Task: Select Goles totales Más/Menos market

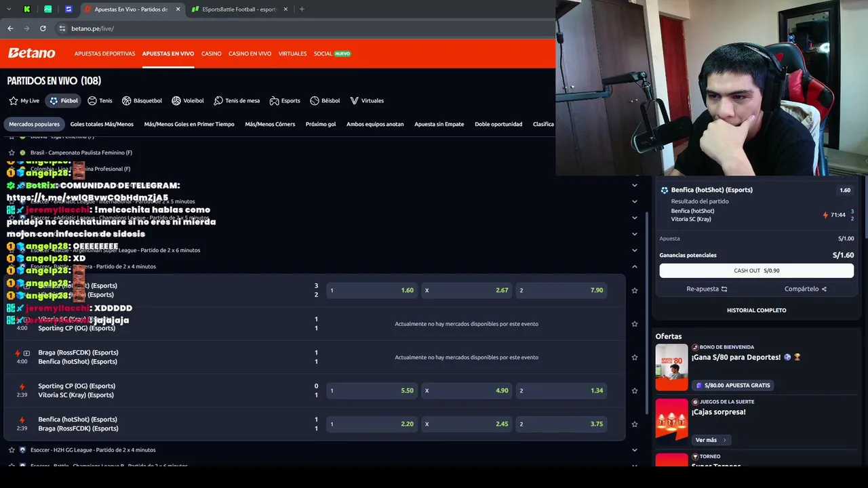Action: click(102, 124)
